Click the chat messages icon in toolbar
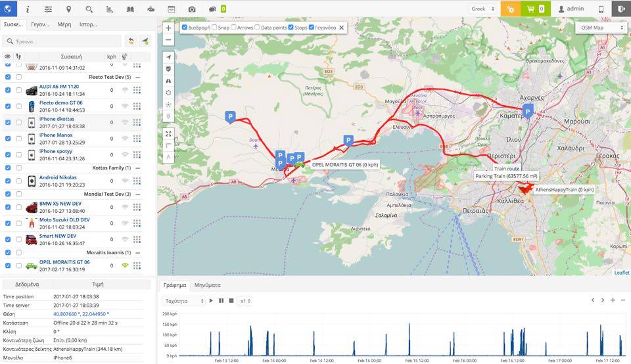631x364 pixels. (x=212, y=9)
